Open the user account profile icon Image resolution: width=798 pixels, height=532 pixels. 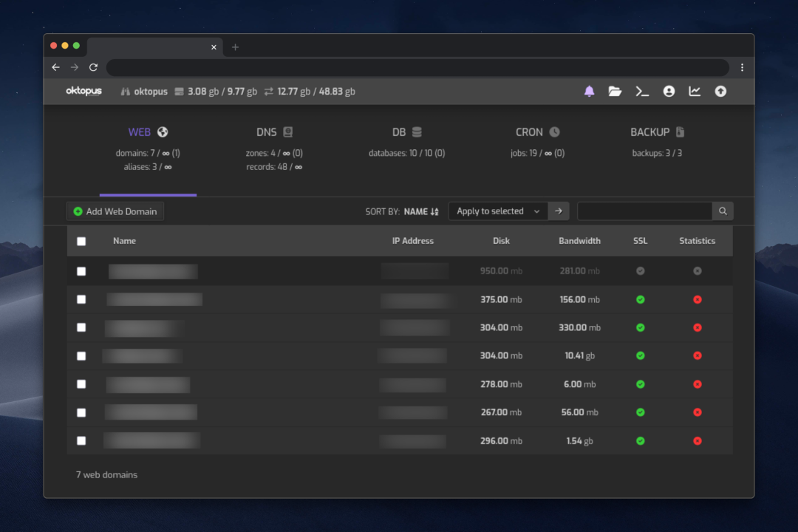pos(669,92)
